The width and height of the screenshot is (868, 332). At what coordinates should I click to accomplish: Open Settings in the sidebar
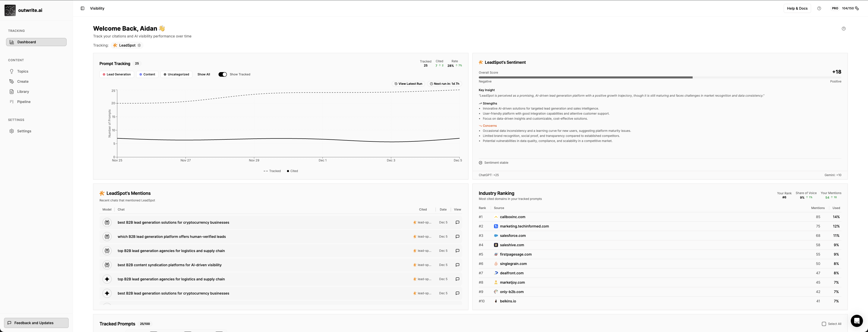[24, 131]
